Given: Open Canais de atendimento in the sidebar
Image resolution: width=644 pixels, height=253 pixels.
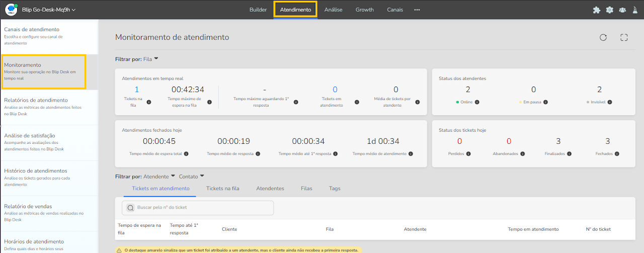Looking at the screenshot, I should [x=49, y=36].
